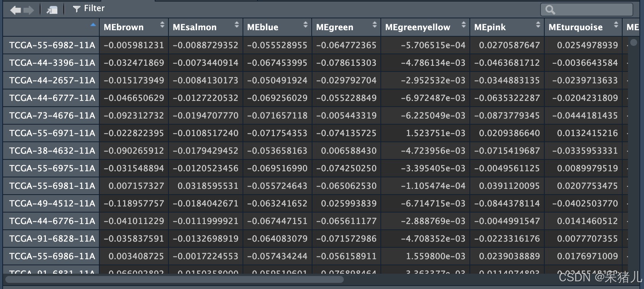Sort rows by the row-name column arrow

93,25
